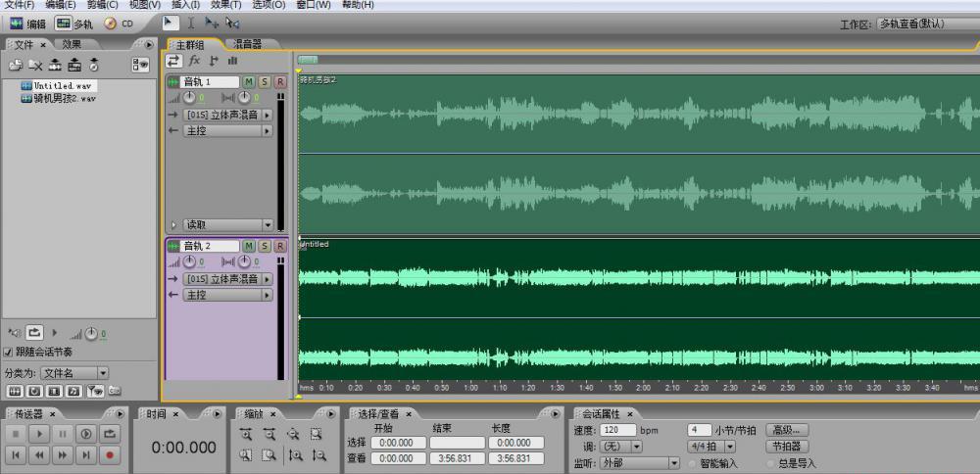Image resolution: width=980 pixels, height=474 pixels.
Task: Click Zoom In to Left Edge of Selection
Action: coord(246,456)
